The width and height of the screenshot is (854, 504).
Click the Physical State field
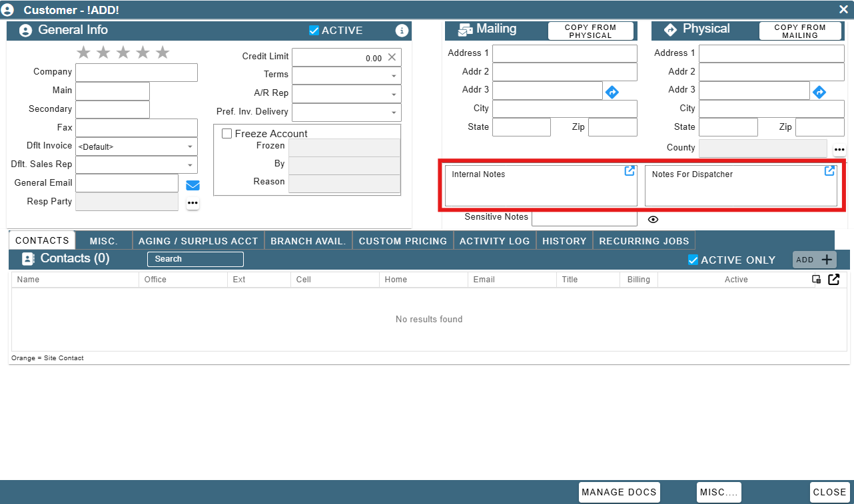pos(728,127)
